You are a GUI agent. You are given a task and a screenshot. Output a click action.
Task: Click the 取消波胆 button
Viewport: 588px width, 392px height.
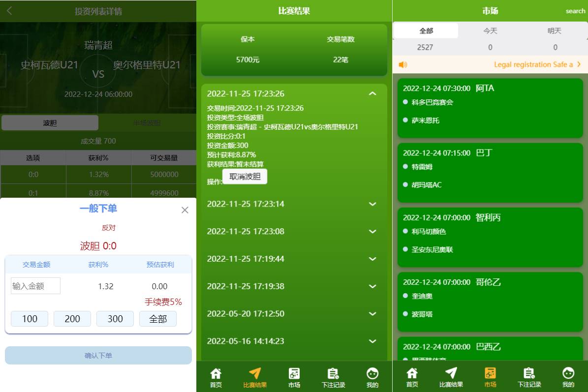(245, 177)
